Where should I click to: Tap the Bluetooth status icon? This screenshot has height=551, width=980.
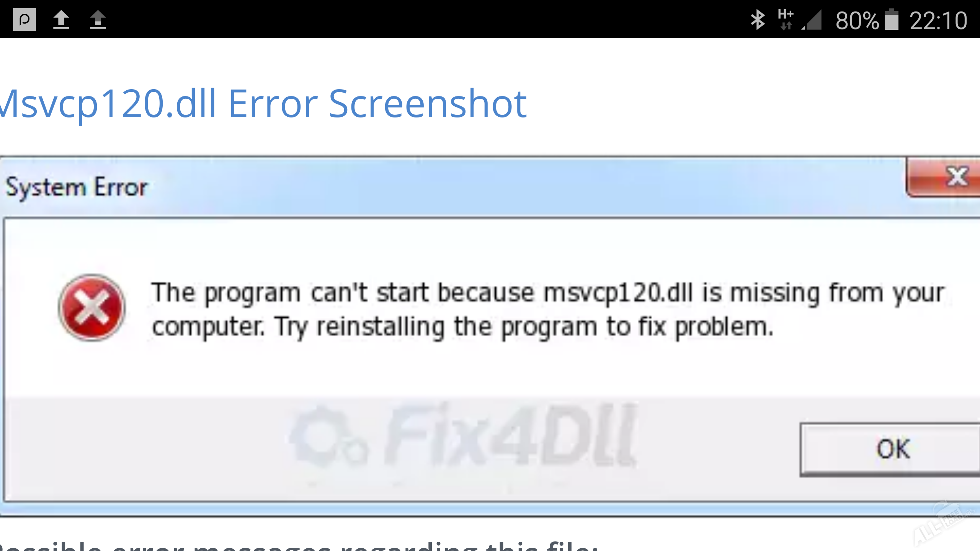point(758,20)
